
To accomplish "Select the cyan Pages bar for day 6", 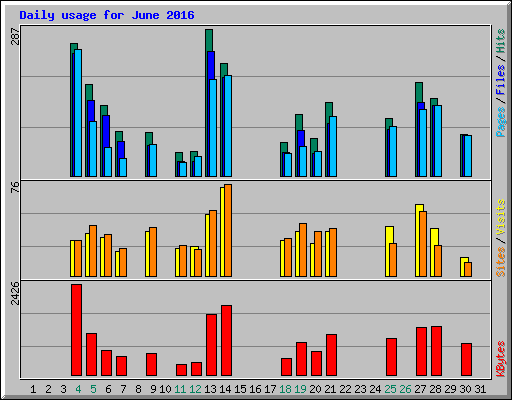I will [108, 162].
